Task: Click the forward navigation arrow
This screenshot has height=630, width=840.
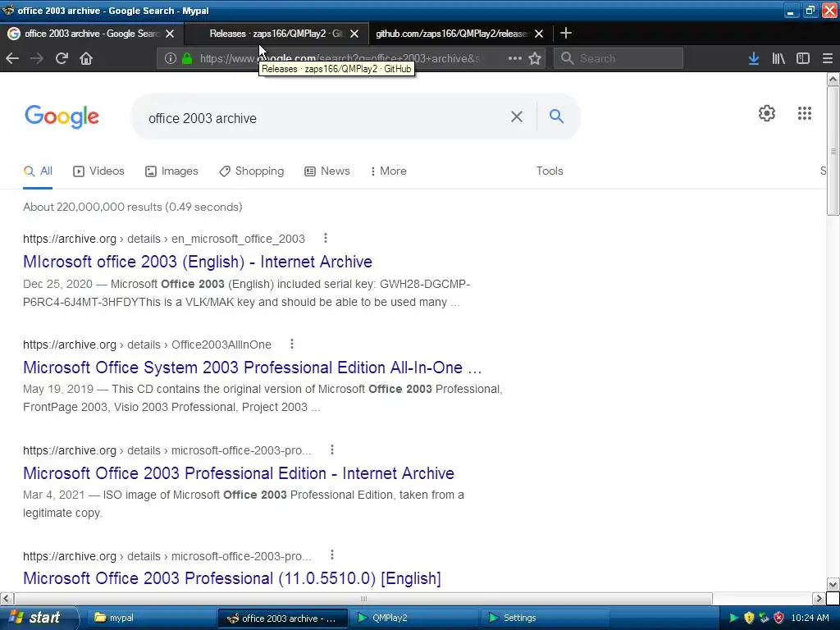Action: (x=36, y=58)
